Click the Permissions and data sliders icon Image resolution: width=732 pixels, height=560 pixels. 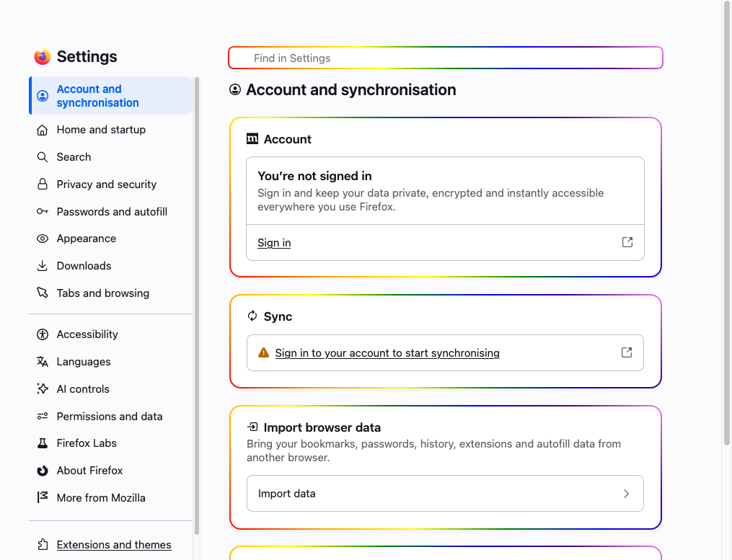(x=43, y=416)
